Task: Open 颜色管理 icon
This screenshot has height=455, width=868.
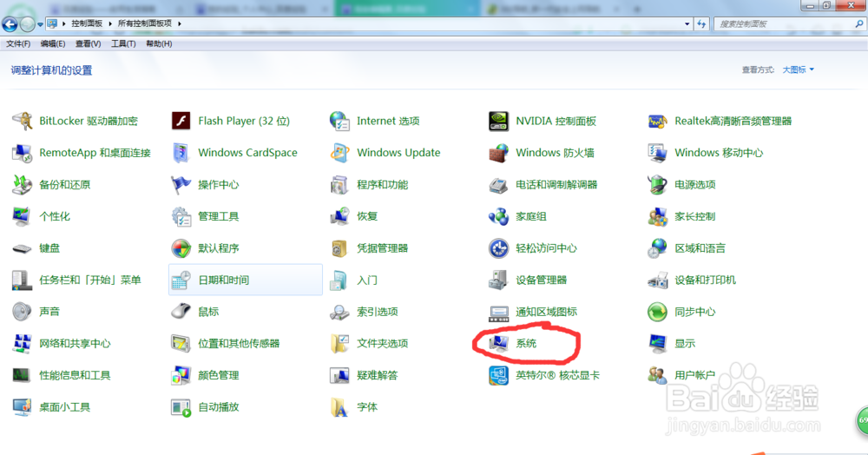Action: tap(181, 375)
